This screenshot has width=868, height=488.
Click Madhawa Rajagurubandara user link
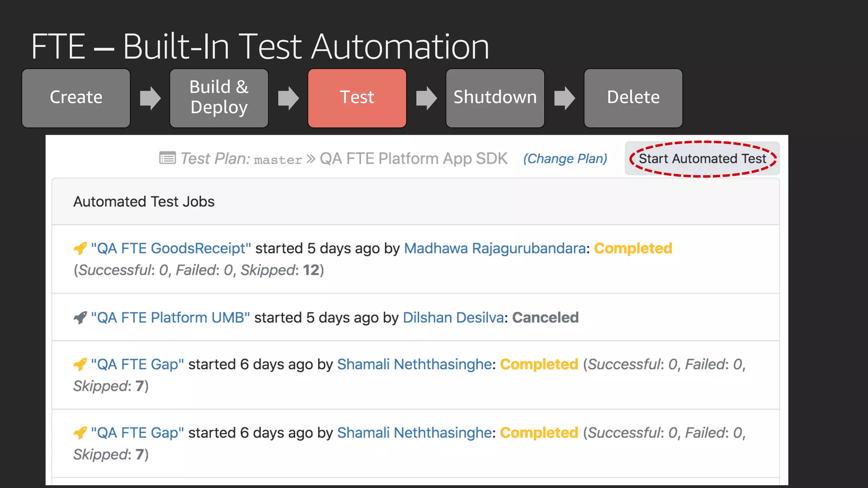(x=495, y=248)
